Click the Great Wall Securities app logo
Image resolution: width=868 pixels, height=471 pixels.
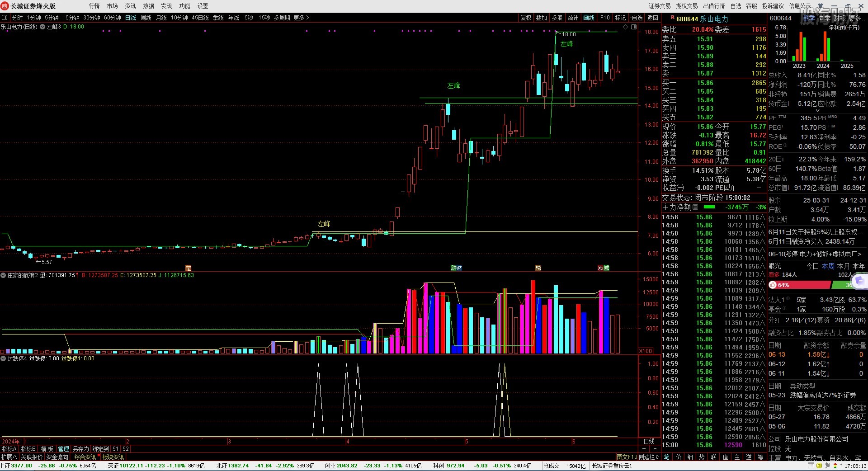pyautogui.click(x=5, y=6)
